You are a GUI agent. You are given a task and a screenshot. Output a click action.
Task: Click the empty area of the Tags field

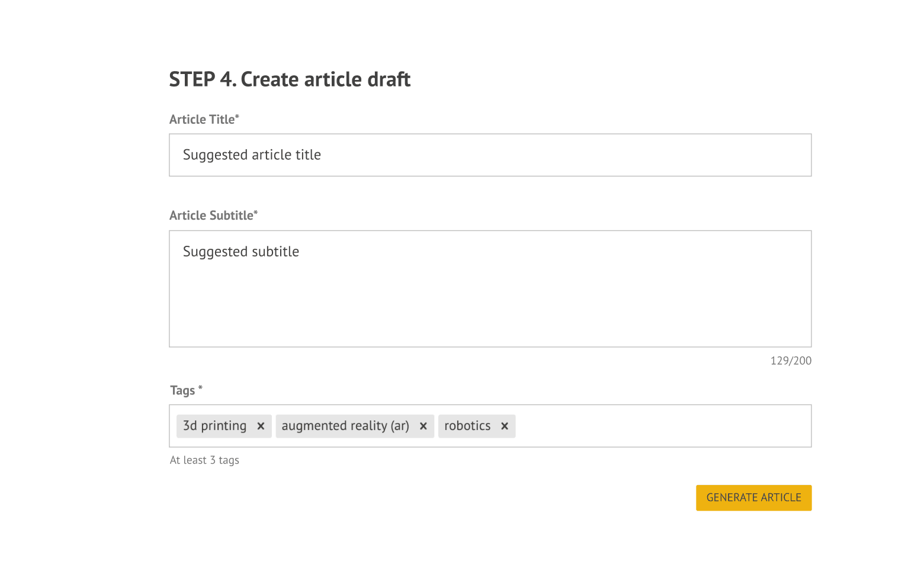pyautogui.click(x=652, y=426)
